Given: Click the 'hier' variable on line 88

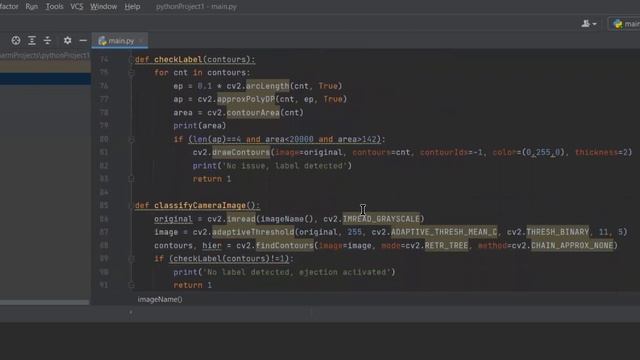Looking at the screenshot, I should pos(212,245).
